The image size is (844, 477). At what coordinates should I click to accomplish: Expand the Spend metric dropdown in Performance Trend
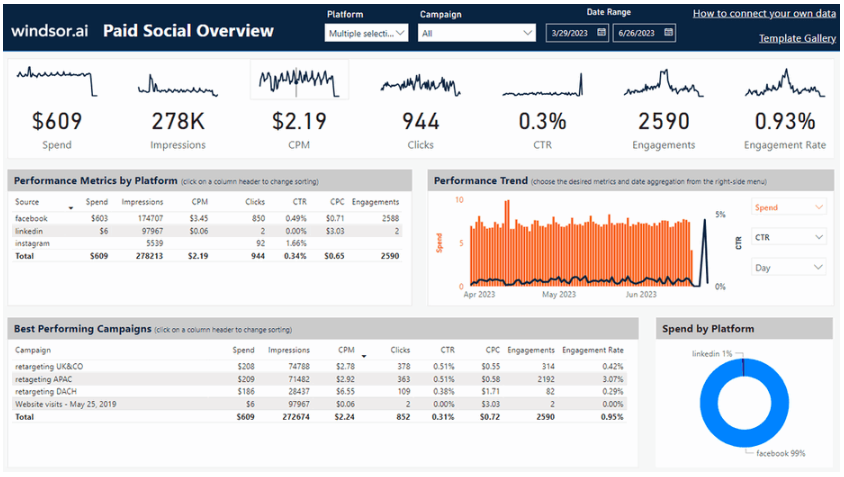[789, 207]
